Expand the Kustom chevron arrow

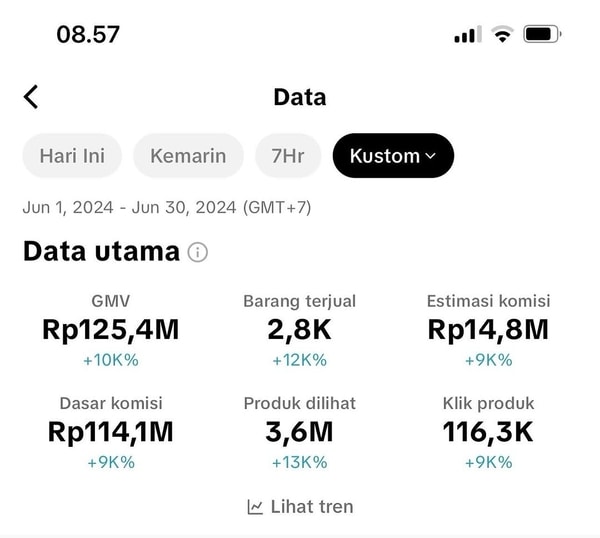point(430,156)
